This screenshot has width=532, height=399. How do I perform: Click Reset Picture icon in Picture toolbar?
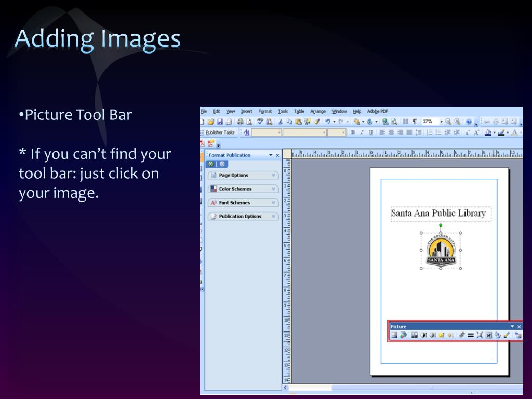pyautogui.click(x=518, y=335)
